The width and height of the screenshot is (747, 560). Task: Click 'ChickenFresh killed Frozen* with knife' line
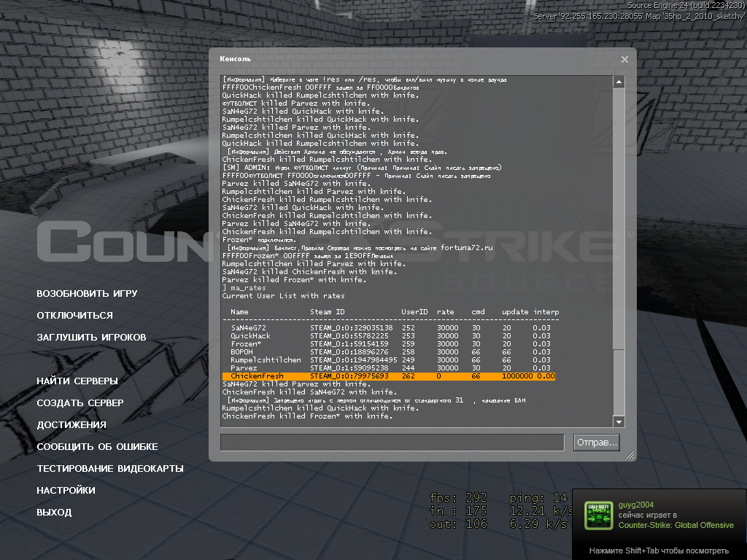click(x=307, y=416)
